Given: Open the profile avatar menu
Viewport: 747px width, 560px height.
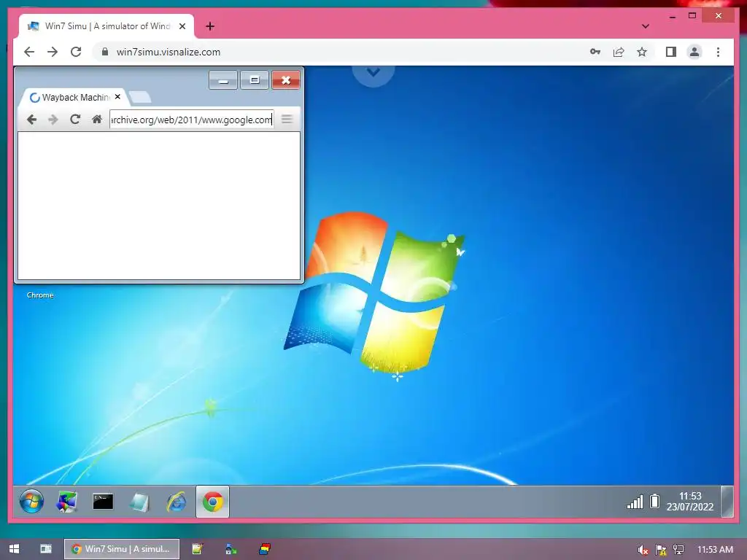Looking at the screenshot, I should pyautogui.click(x=694, y=52).
